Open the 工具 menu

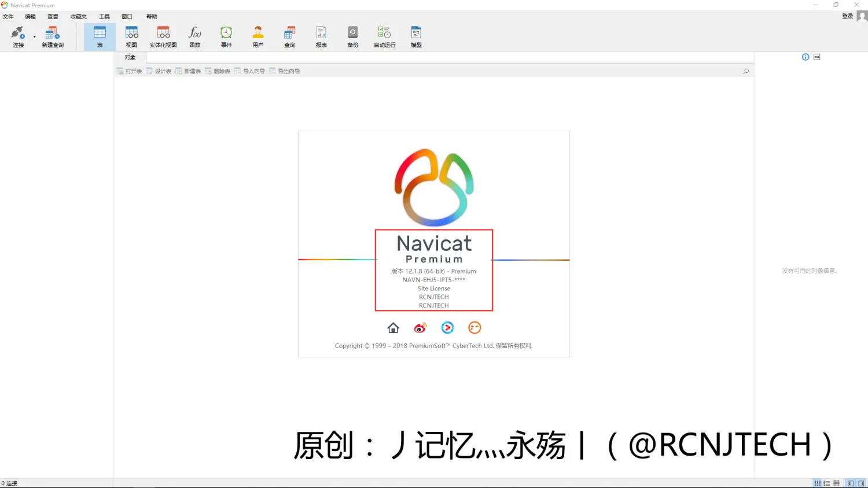tap(104, 17)
